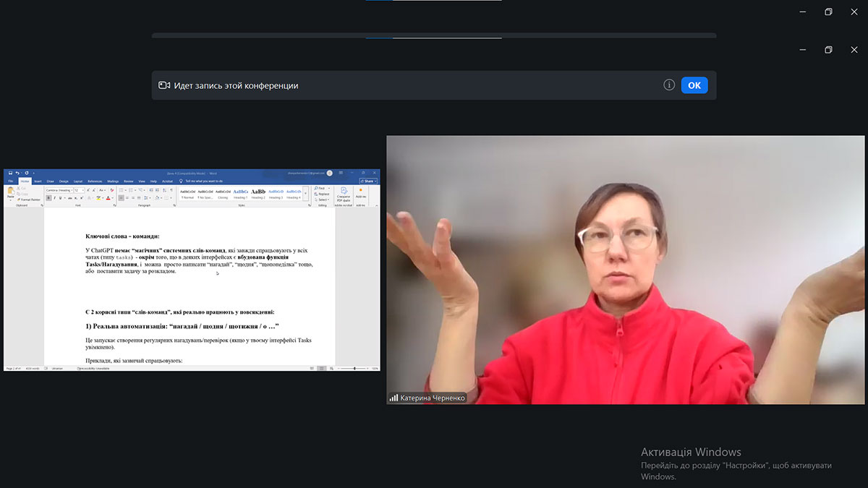Toggle Italic formatting in Word ribbon
The height and width of the screenshot is (488, 868).
54,197
